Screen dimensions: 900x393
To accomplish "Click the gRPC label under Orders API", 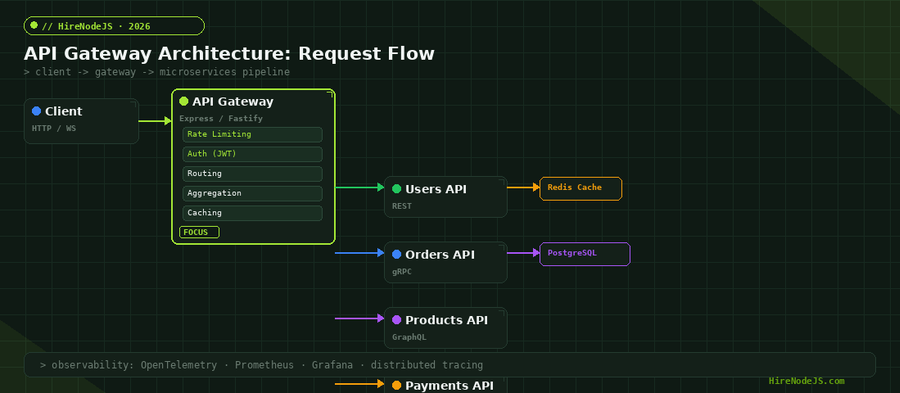I will coord(402,271).
